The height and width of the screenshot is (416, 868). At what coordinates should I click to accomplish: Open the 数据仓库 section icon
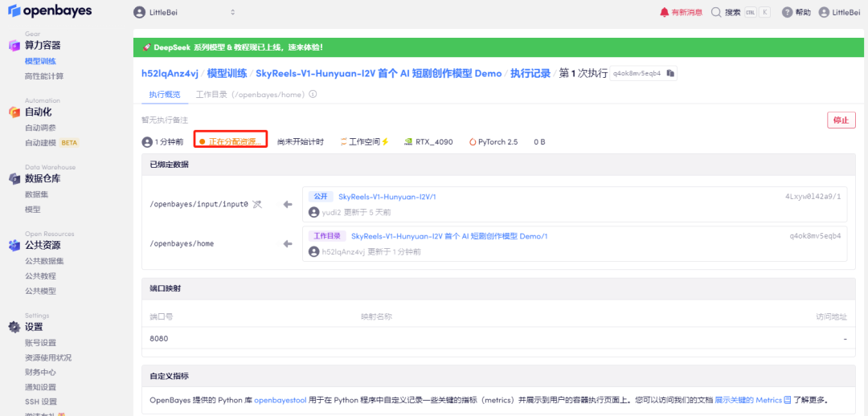pyautogui.click(x=14, y=178)
